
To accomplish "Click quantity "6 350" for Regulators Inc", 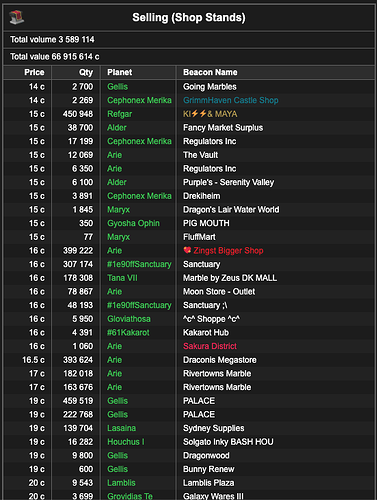I will click(83, 169).
